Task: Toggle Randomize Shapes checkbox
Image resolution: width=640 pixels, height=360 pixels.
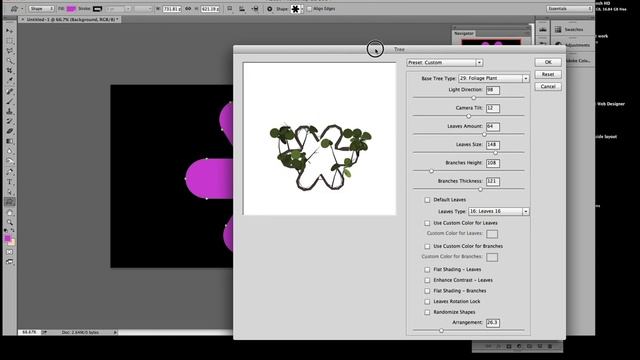Action: point(427,312)
